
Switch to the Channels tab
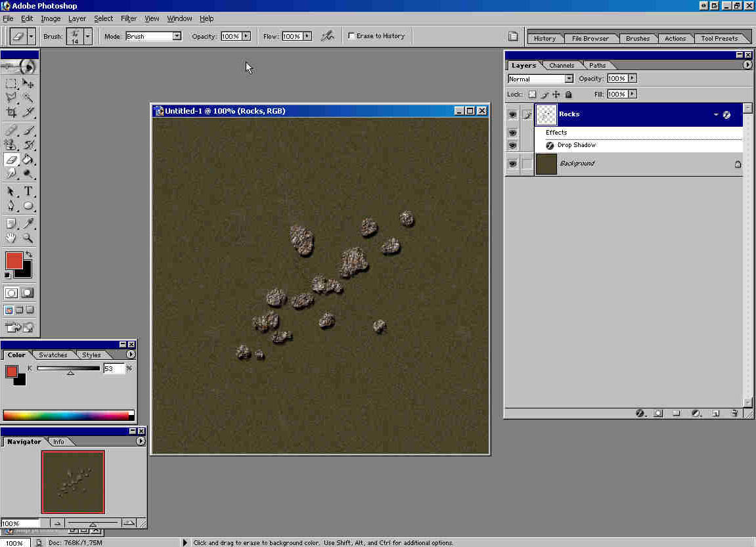562,65
